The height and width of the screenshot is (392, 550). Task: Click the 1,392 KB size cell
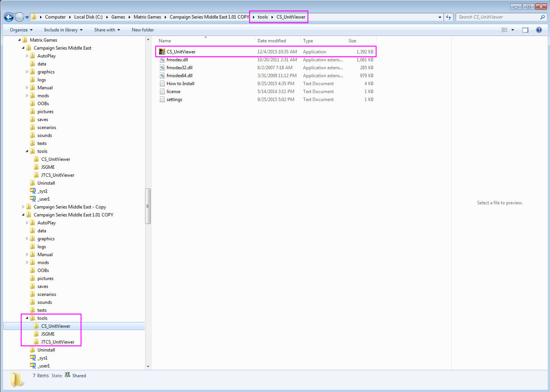pyautogui.click(x=365, y=52)
